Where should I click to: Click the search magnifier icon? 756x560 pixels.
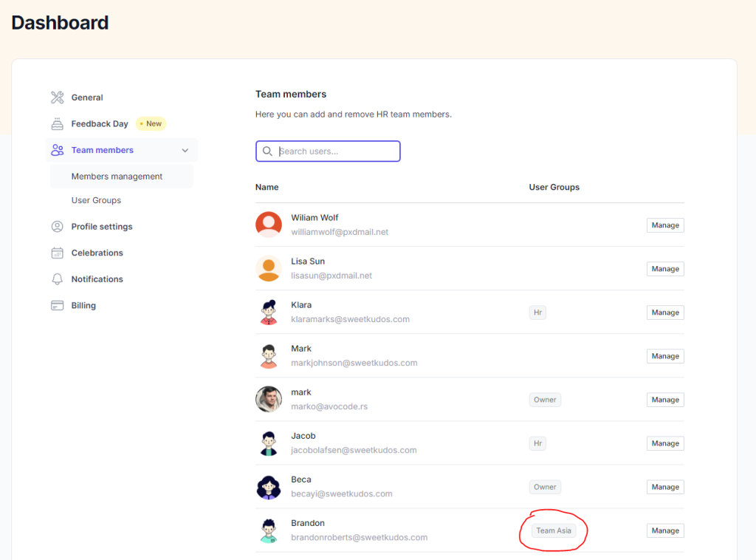pyautogui.click(x=267, y=151)
